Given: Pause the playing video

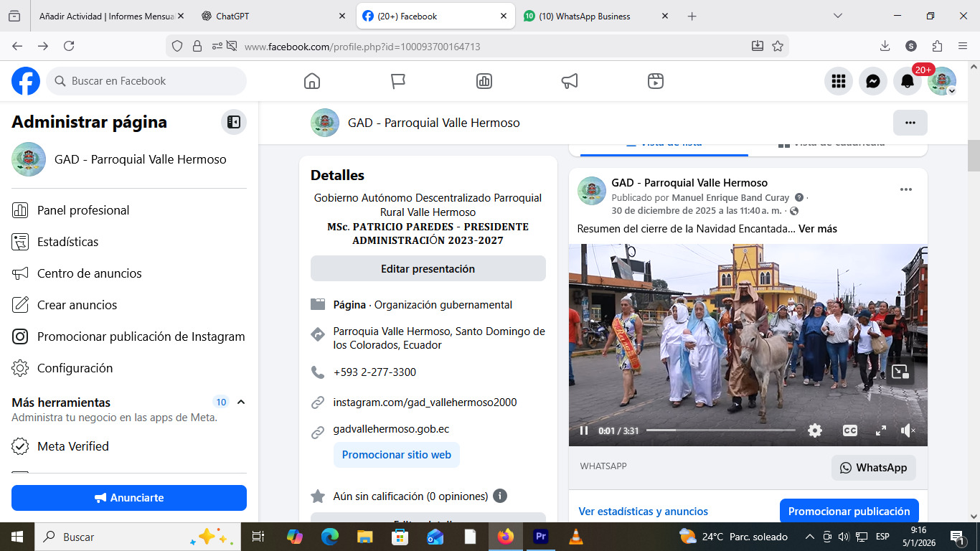Looking at the screenshot, I should [x=584, y=430].
